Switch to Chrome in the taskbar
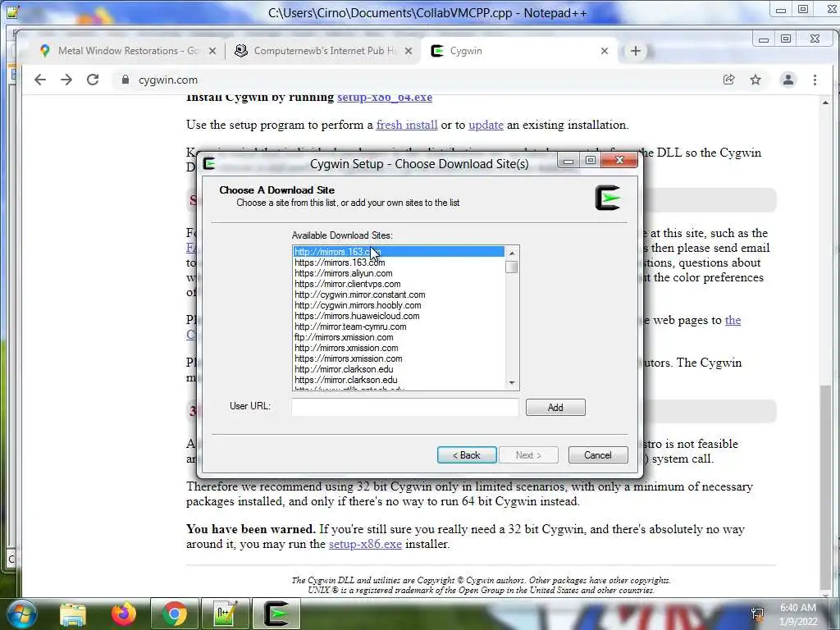The width and height of the screenshot is (840, 630). coord(174,614)
